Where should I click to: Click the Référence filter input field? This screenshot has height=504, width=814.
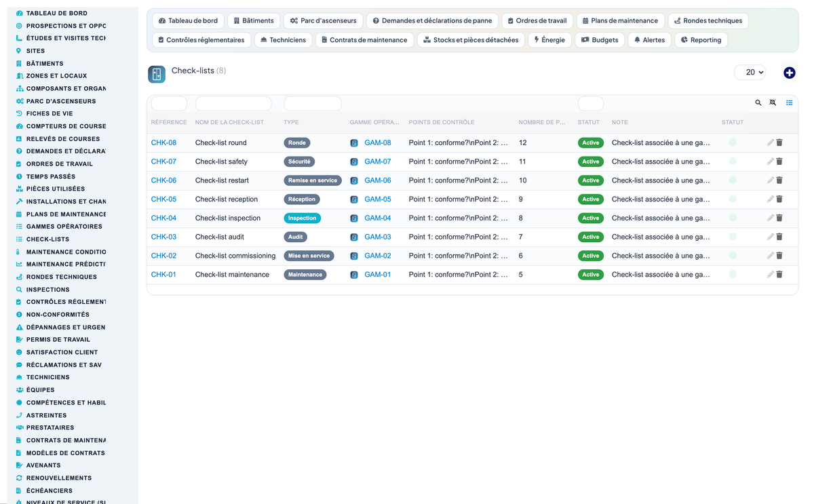pyautogui.click(x=169, y=104)
